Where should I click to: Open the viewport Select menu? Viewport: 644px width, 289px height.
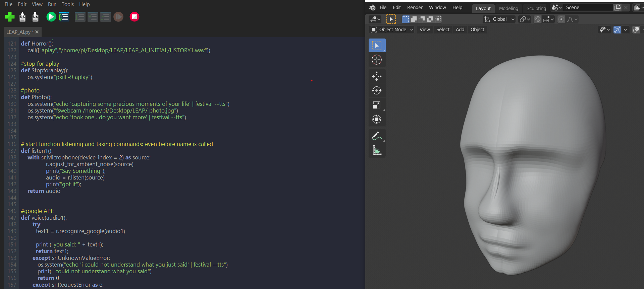click(443, 29)
